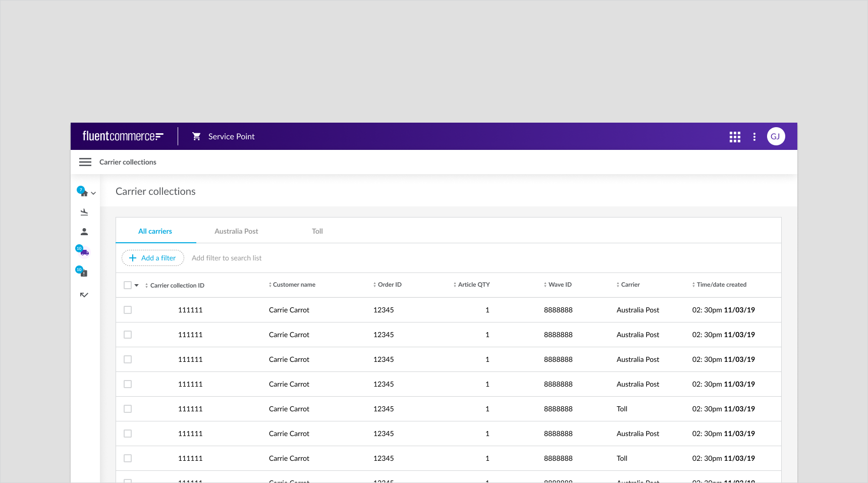Viewport: 868px width, 483px height.
Task: Open the hamburger navigation menu
Action: pos(85,162)
